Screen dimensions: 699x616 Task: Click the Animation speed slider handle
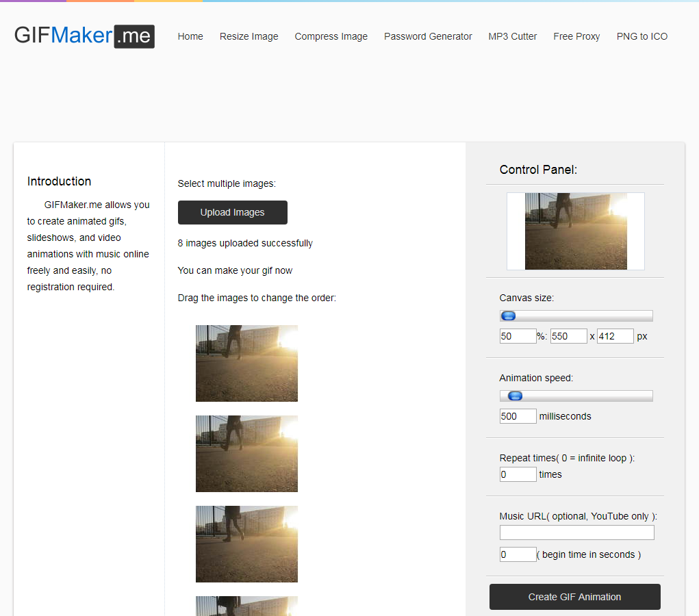tap(515, 396)
